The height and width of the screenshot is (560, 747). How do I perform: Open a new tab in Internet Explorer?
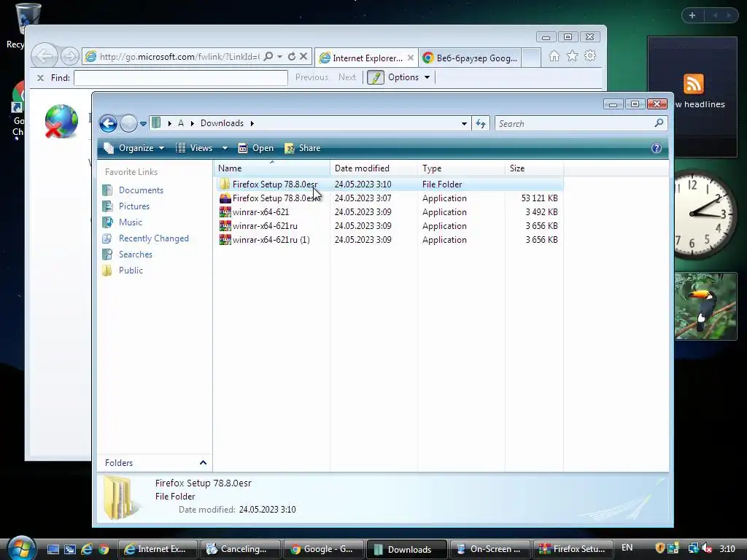coord(531,58)
